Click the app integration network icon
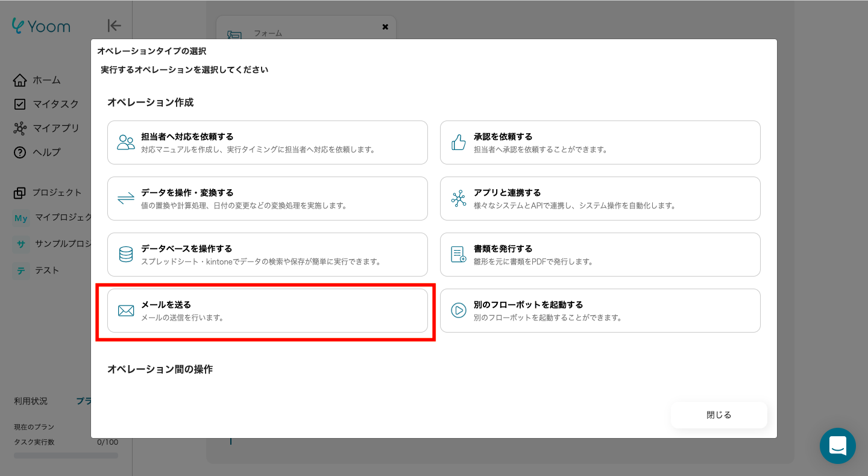The width and height of the screenshot is (868, 476). point(459,199)
